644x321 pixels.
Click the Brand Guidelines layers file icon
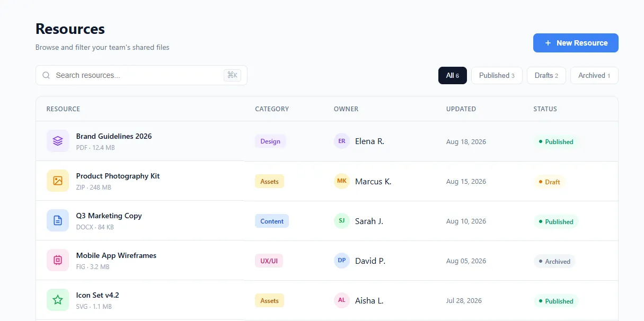coord(58,141)
